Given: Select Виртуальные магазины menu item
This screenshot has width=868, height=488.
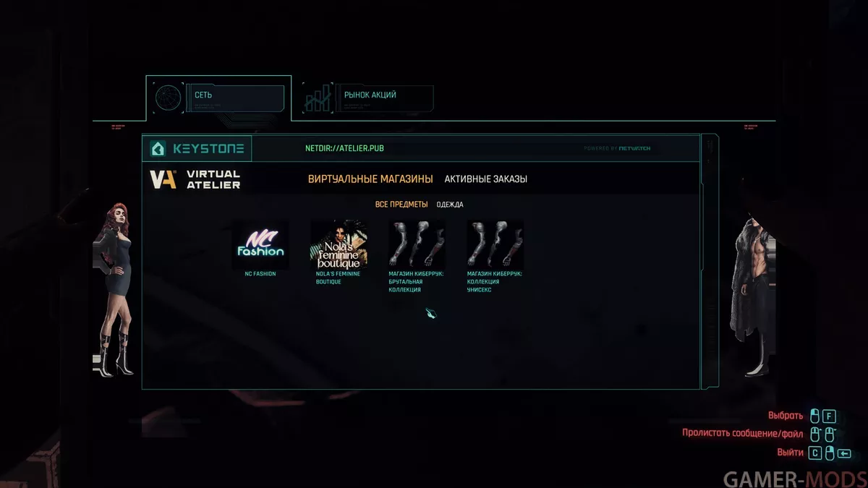Looking at the screenshot, I should pos(370,179).
